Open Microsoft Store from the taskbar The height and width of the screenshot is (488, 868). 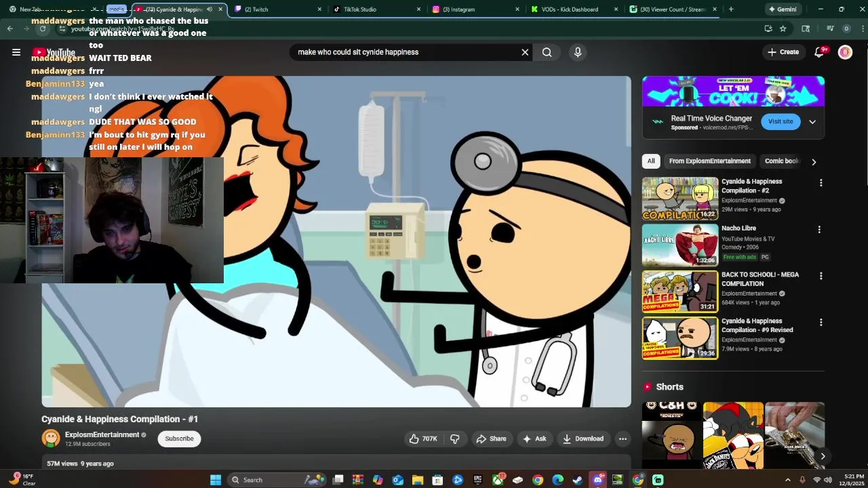tap(437, 480)
